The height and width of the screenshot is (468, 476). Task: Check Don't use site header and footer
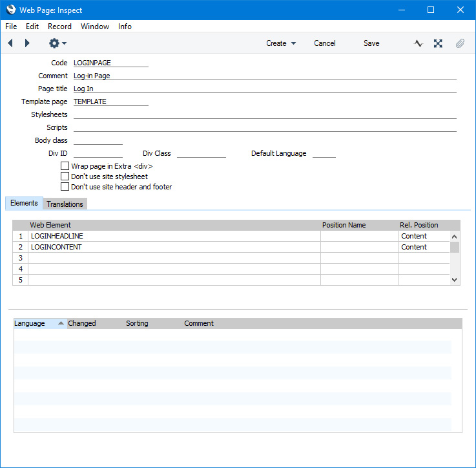tap(65, 187)
